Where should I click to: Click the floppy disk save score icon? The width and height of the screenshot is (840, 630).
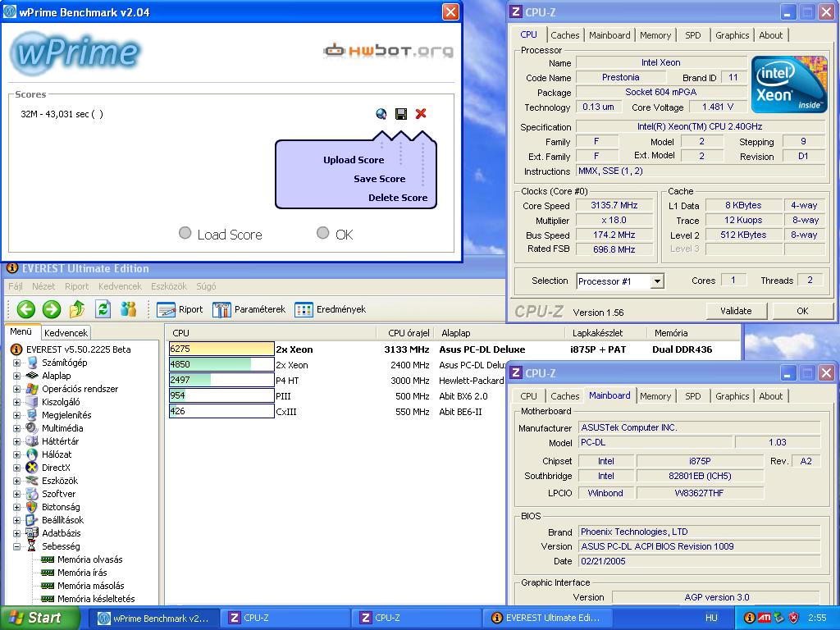coord(400,113)
